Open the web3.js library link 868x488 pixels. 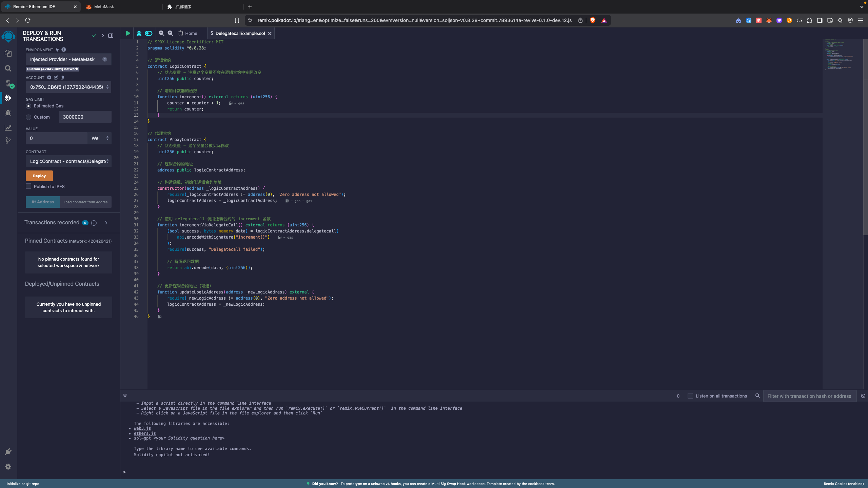coord(142,428)
